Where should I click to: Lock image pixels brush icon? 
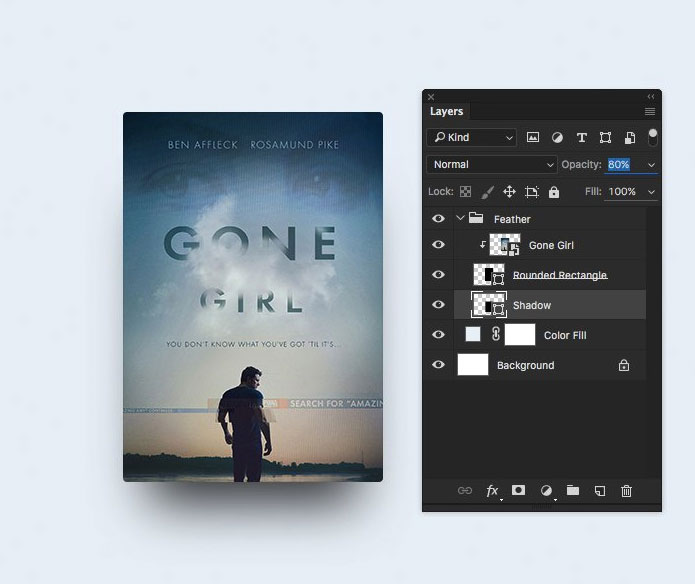coord(487,192)
